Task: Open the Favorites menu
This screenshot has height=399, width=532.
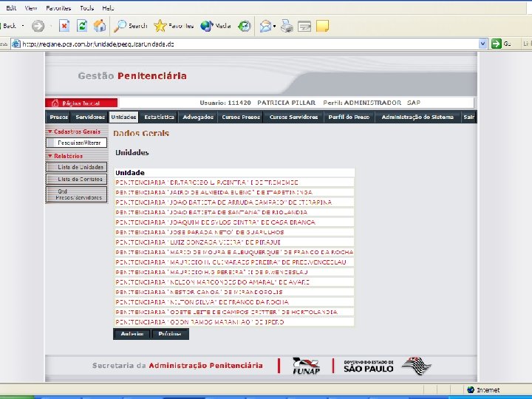Action: coord(58,8)
